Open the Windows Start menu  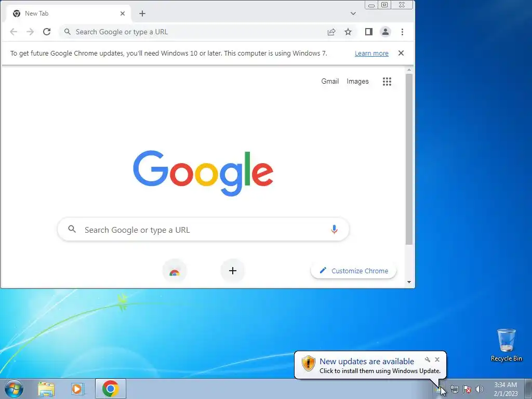pyautogui.click(x=14, y=389)
